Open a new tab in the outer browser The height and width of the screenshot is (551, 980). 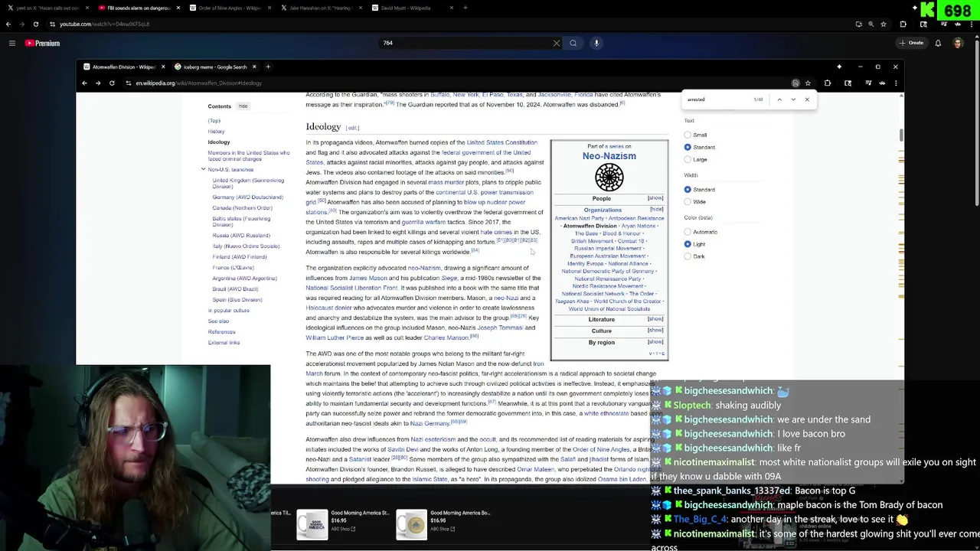465,8
